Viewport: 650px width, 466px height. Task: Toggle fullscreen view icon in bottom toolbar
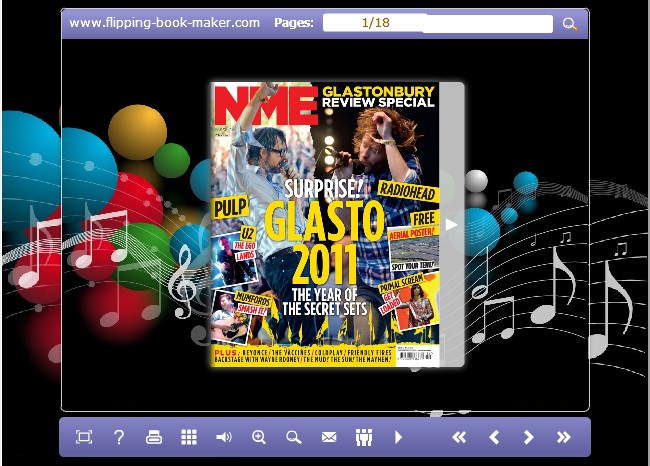(x=84, y=437)
